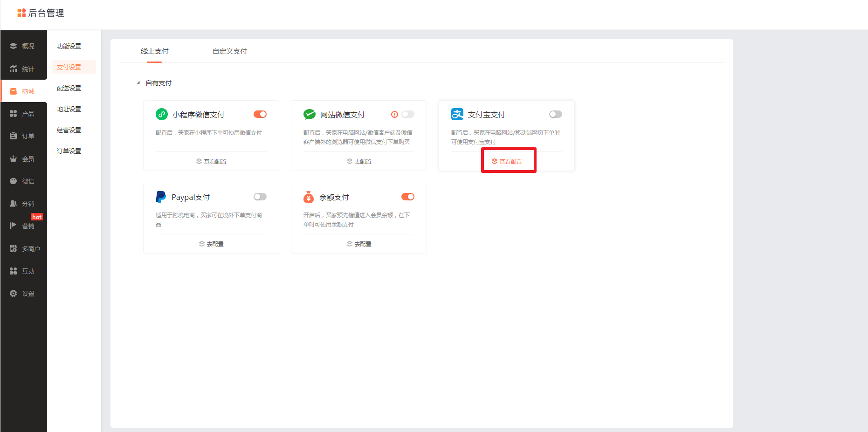Select 商城 in the sidebar

tap(24, 91)
